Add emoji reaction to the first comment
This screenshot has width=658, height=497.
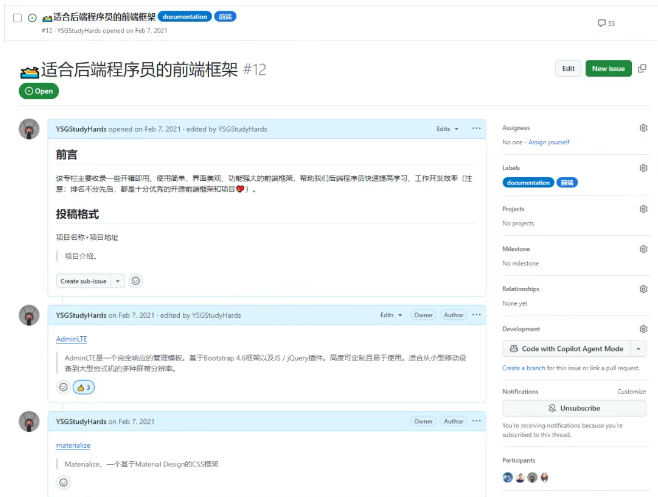click(136, 281)
